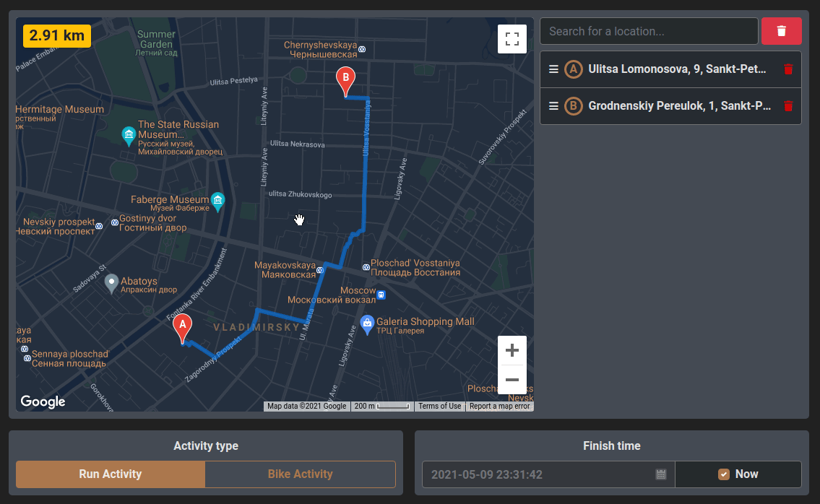Delete the Ulitsa Lomonosova waypoint
The width and height of the screenshot is (820, 504).
(x=788, y=69)
